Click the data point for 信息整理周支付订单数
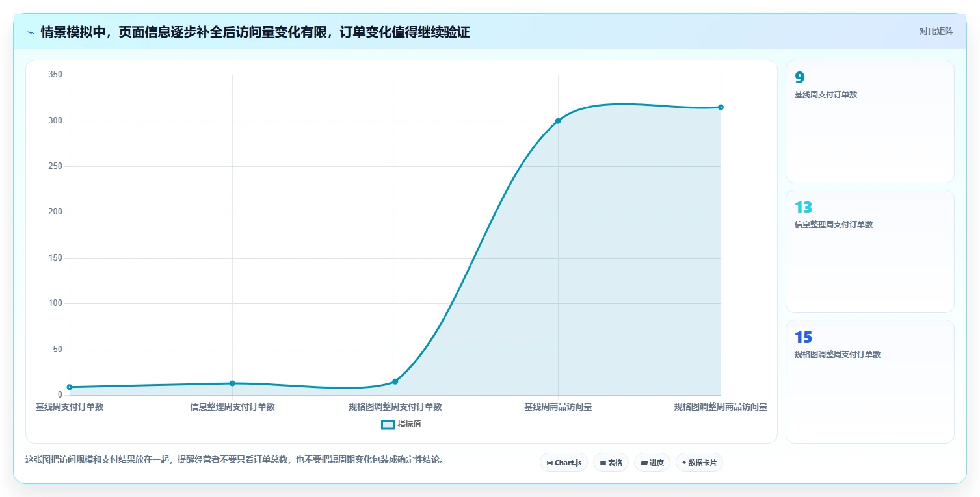Viewport: 980px width, 497px height. (232, 383)
